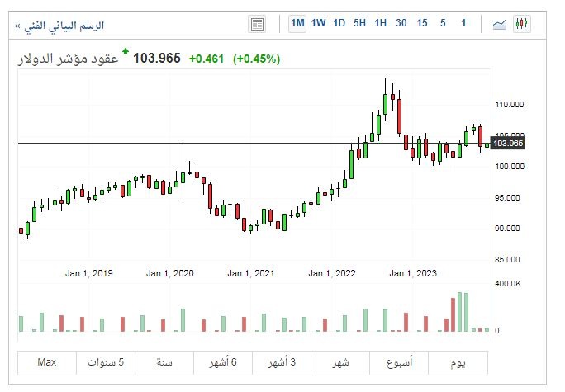The width and height of the screenshot is (565, 392).
Task: Show the Max time range
Action: (46, 363)
